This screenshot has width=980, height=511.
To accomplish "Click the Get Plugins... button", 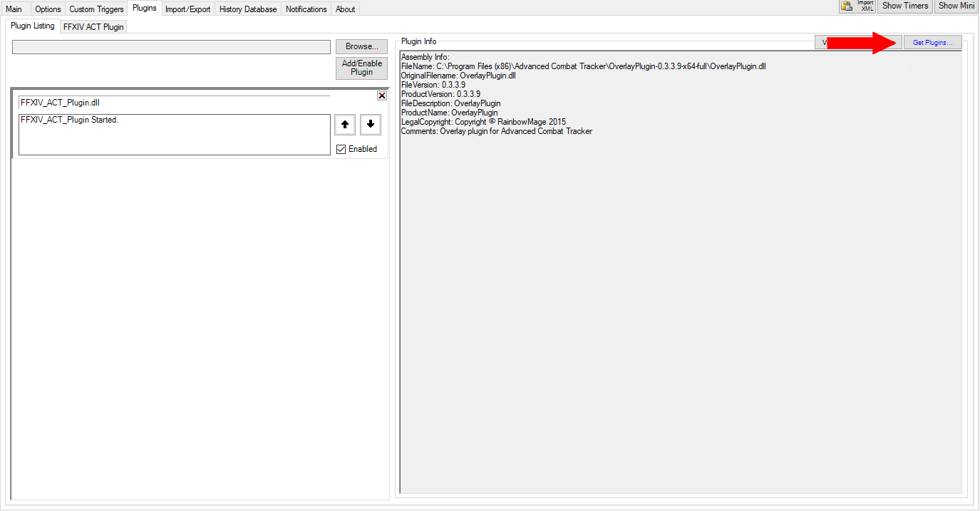I will click(932, 43).
